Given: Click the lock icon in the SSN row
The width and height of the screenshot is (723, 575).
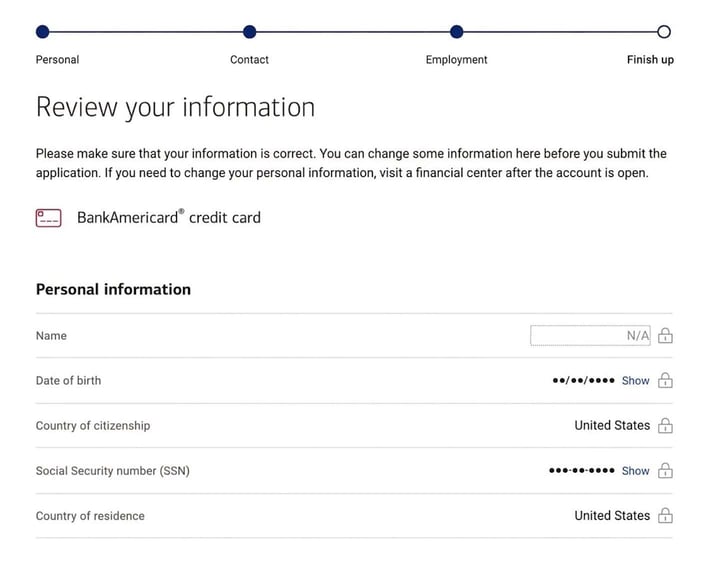Looking at the screenshot, I should pos(665,470).
